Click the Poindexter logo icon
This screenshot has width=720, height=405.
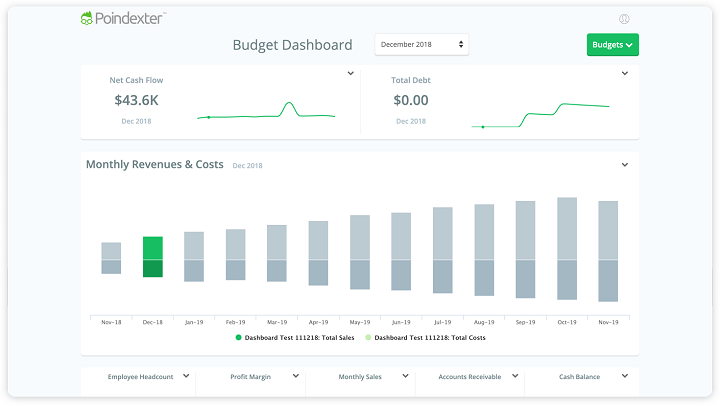(86, 18)
